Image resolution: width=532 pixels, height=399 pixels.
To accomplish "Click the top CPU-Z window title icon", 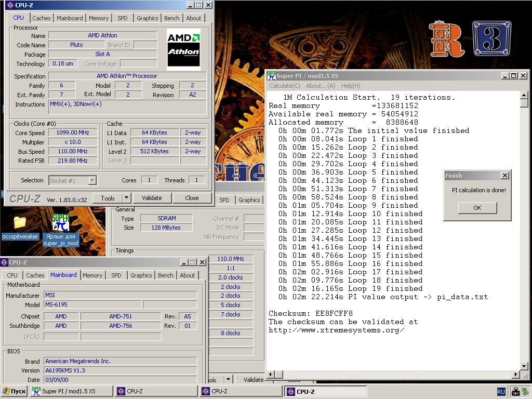I will pyautogui.click(x=10, y=5).
